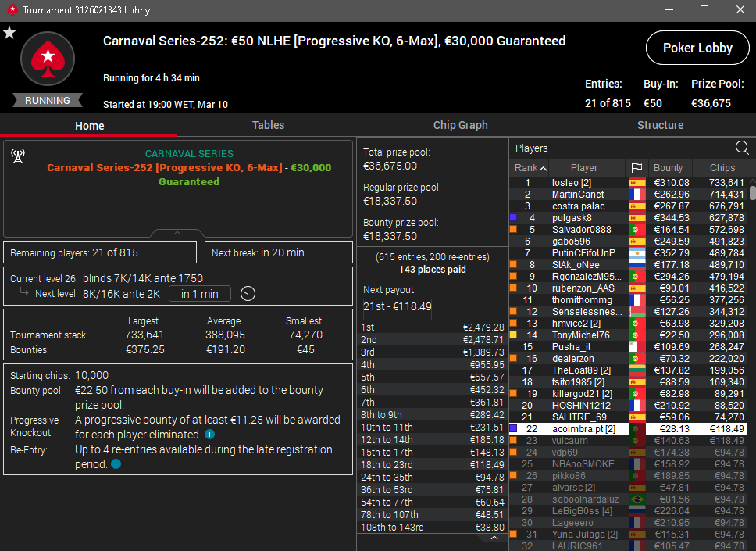Select player HOSHIN1212 in the list

[581, 406]
